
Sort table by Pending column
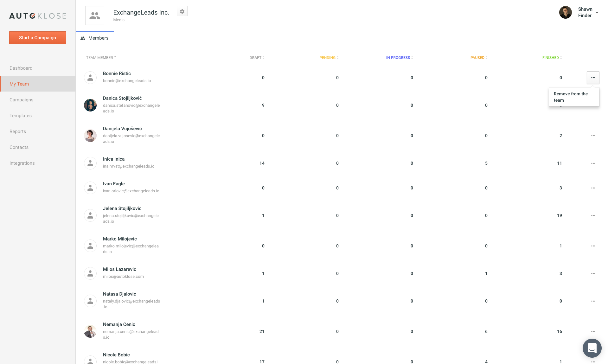(329, 58)
